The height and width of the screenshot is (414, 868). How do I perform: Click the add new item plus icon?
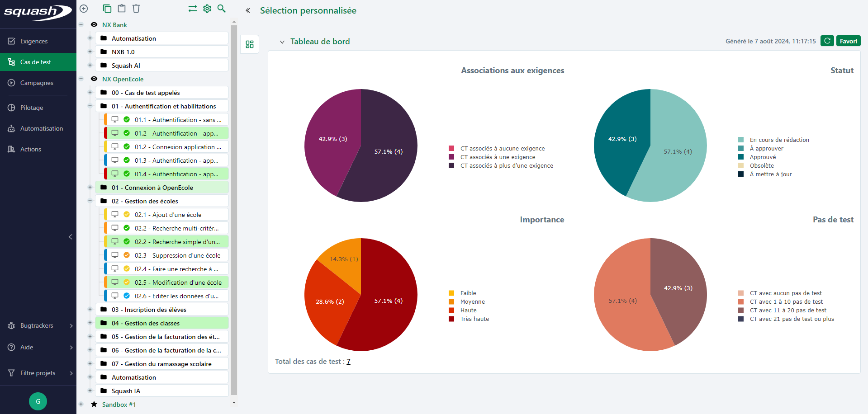tap(84, 9)
